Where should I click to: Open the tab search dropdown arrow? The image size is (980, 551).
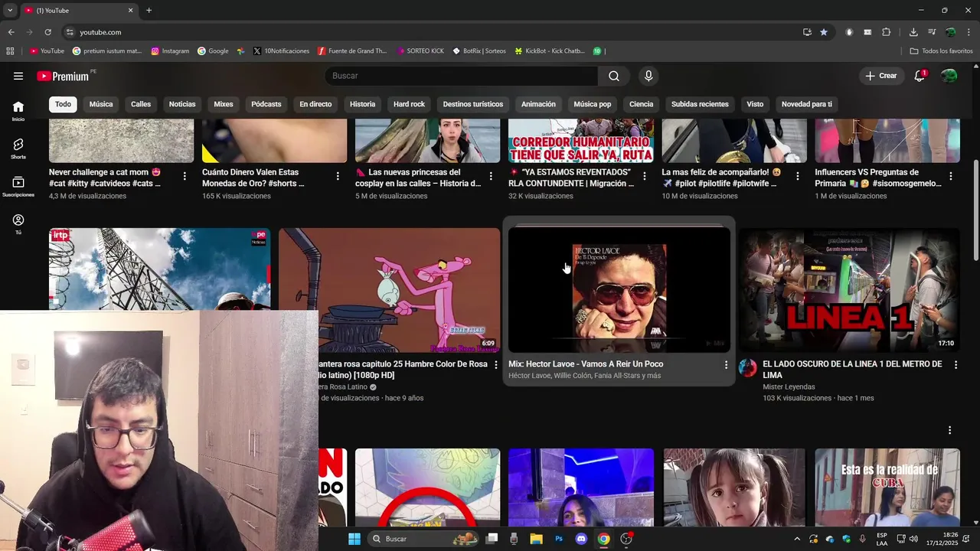(10, 11)
